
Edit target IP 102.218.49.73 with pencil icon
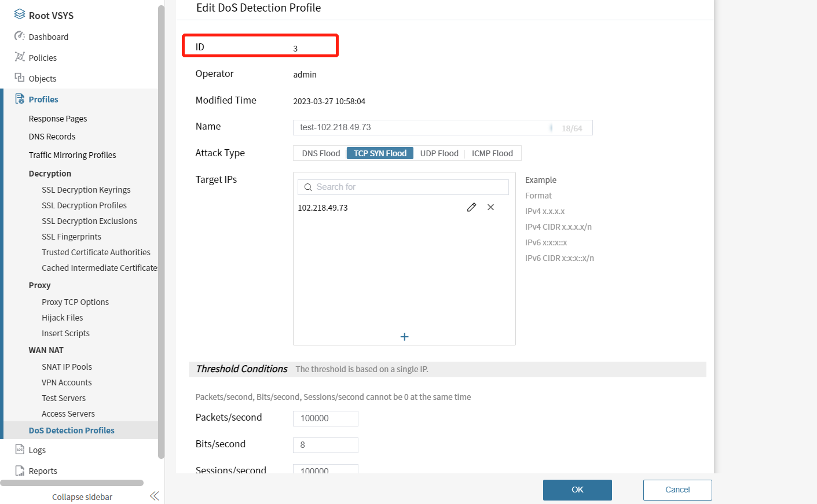(x=471, y=207)
